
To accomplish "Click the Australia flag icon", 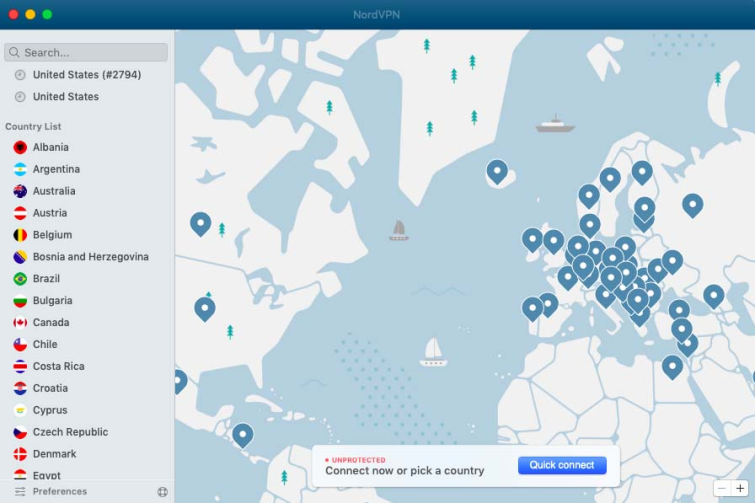I will click(20, 191).
